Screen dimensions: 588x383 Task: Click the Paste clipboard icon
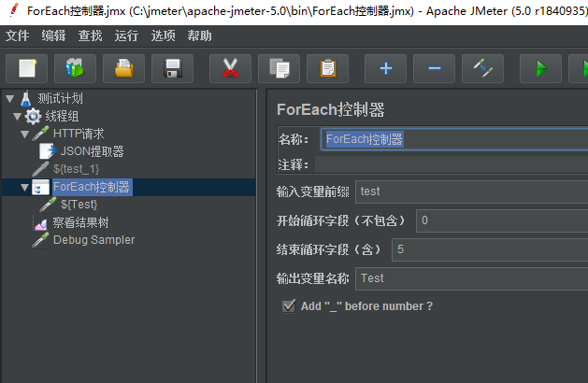pos(328,68)
